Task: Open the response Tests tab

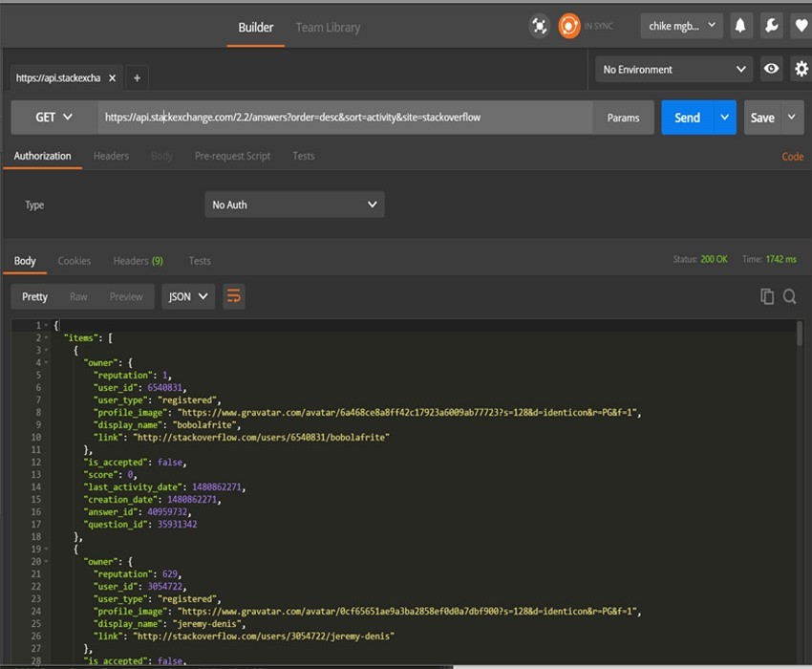Action: (200, 261)
